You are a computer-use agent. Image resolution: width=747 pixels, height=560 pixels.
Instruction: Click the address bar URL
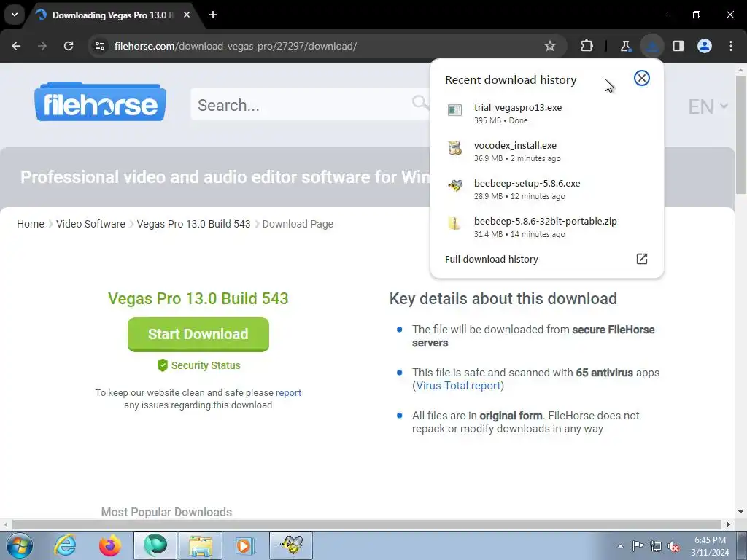pos(236,46)
